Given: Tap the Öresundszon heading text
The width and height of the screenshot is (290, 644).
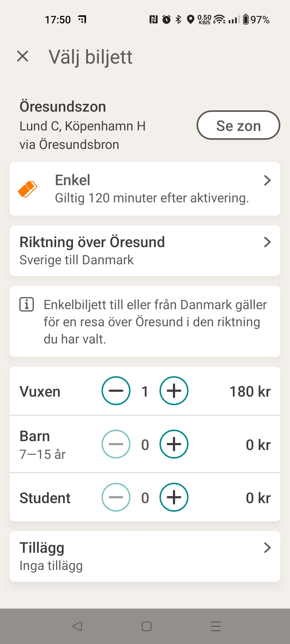Looking at the screenshot, I should (x=63, y=107).
